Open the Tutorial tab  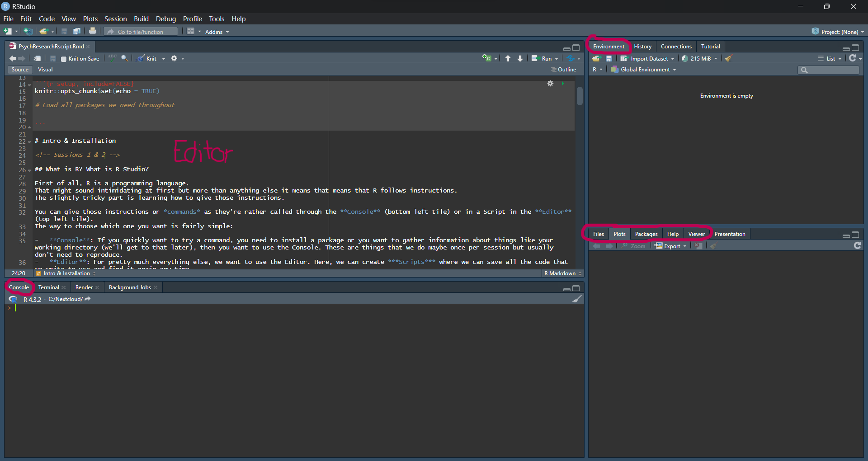710,47
